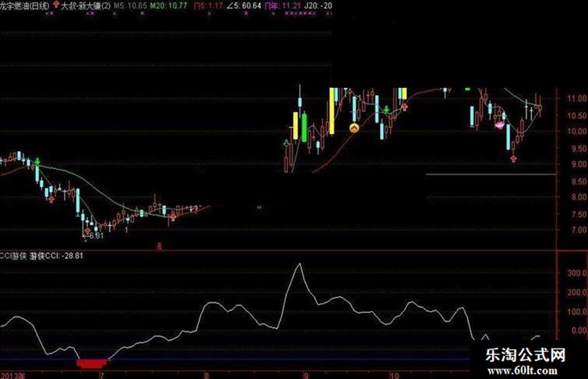
Task: Click the CCI游侠 indicator label
Action: (x=13, y=256)
